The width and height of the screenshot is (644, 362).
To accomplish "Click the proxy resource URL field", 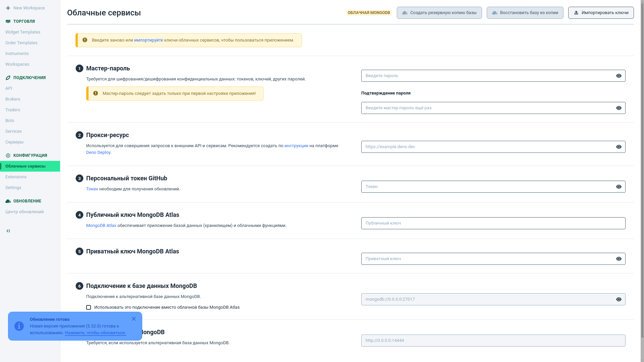I will [493, 147].
